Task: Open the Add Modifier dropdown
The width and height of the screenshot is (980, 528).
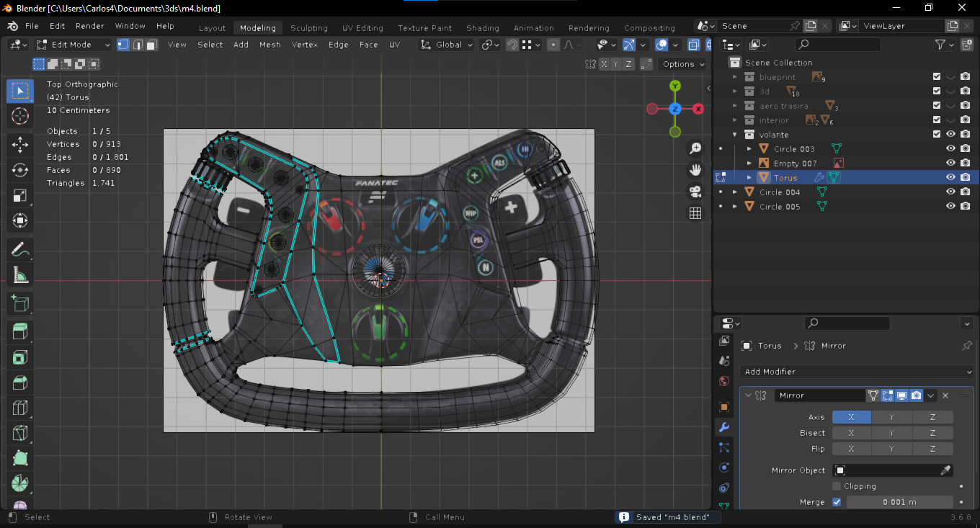Action: [x=856, y=372]
